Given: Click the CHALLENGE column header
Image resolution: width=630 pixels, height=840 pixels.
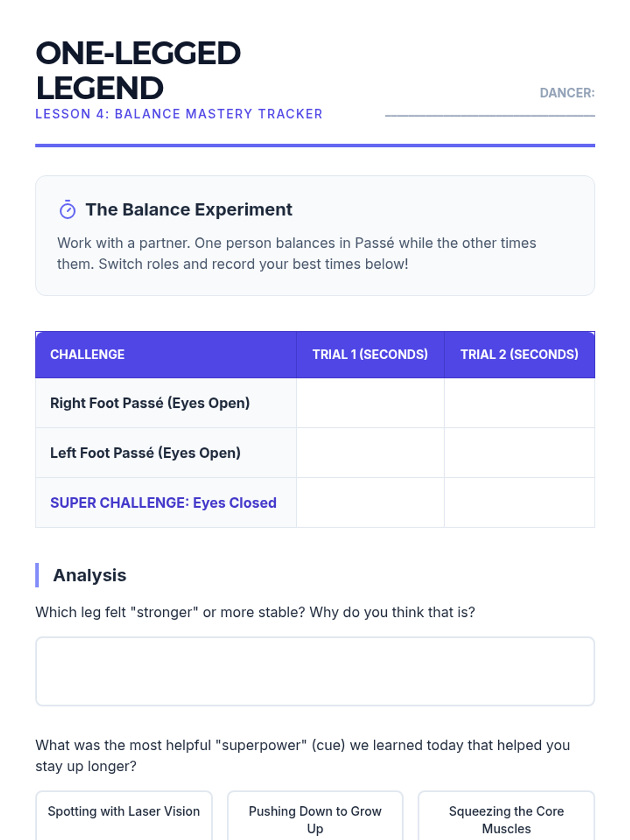Looking at the screenshot, I should 88,354.
